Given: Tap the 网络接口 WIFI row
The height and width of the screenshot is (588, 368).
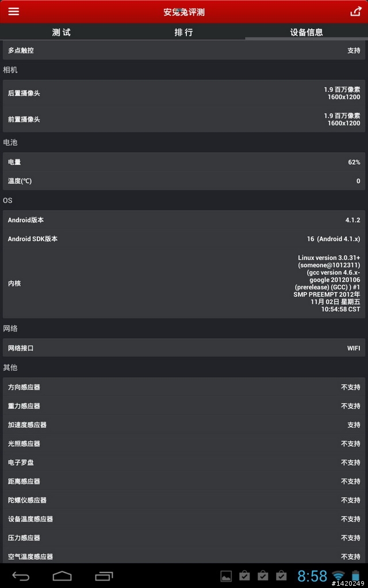Looking at the screenshot, I should (x=184, y=348).
